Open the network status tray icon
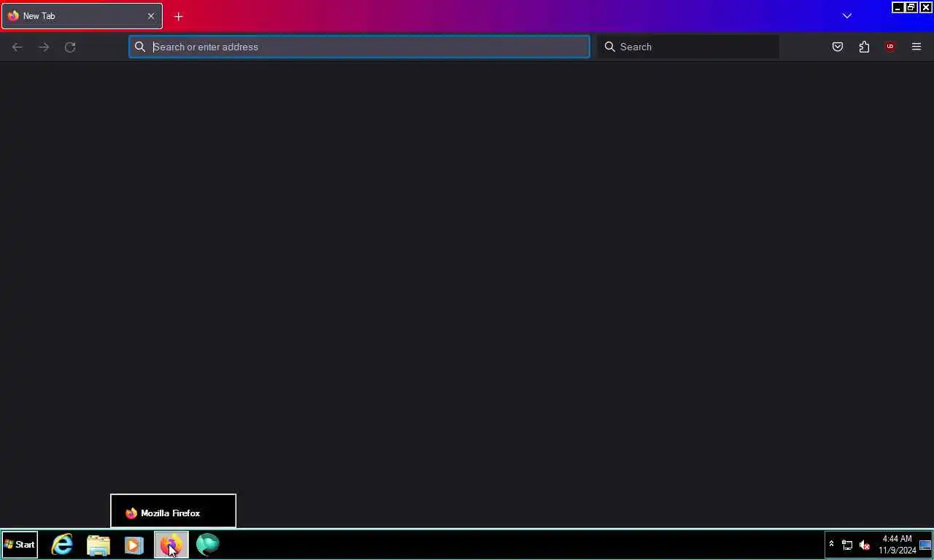Screen dimensions: 934x560 (x=847, y=545)
